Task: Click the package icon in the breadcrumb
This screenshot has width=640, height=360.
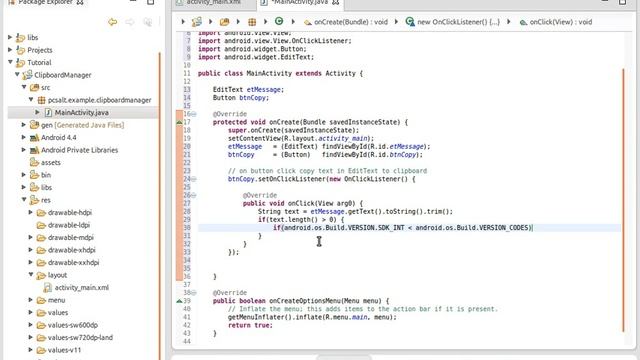Action: [x=252, y=22]
